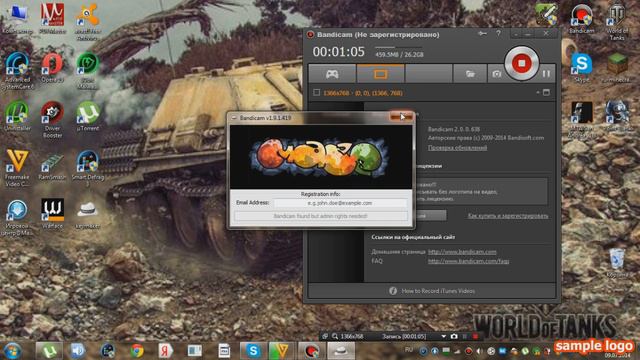Take a screenshot with Bandicam camera icon

click(496, 74)
